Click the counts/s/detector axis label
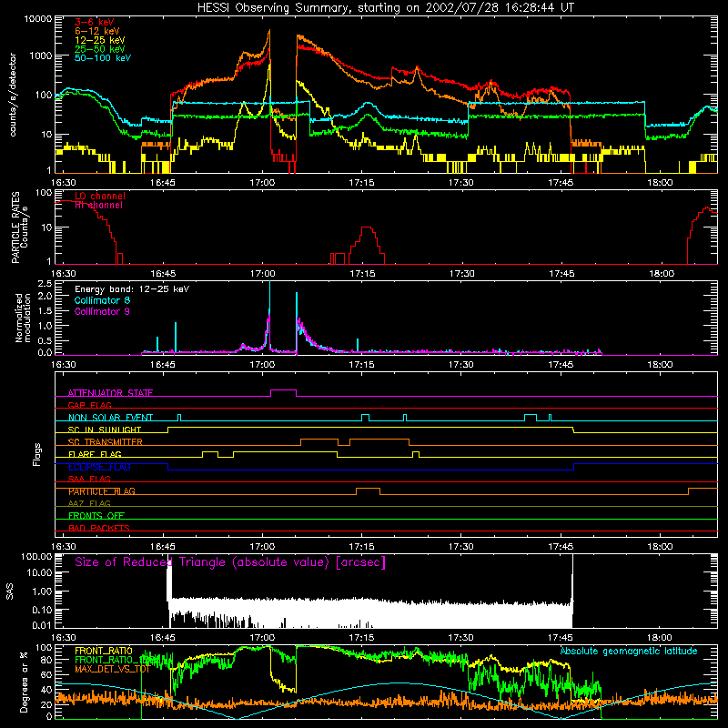The height and width of the screenshot is (728, 728). point(13,95)
